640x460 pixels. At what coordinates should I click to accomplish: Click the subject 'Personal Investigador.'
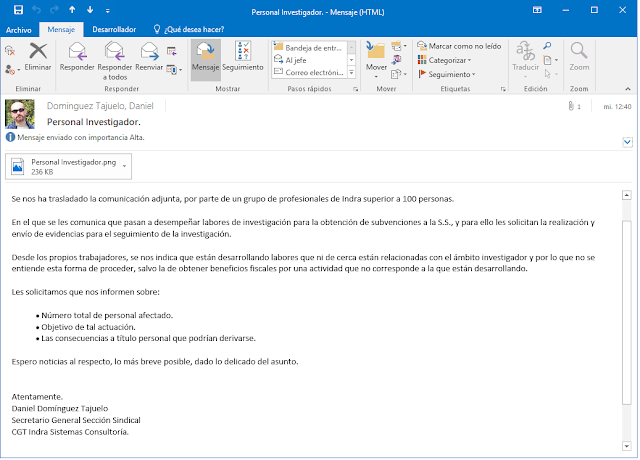click(93, 122)
